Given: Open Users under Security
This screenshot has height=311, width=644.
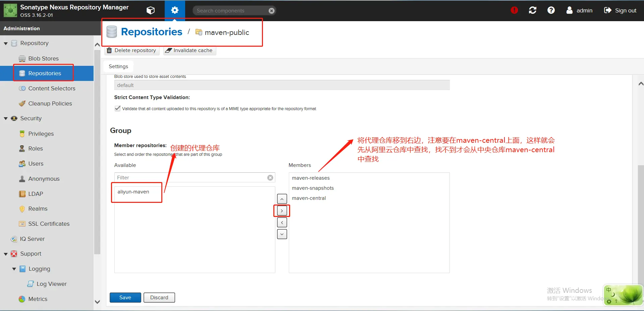Looking at the screenshot, I should point(36,164).
